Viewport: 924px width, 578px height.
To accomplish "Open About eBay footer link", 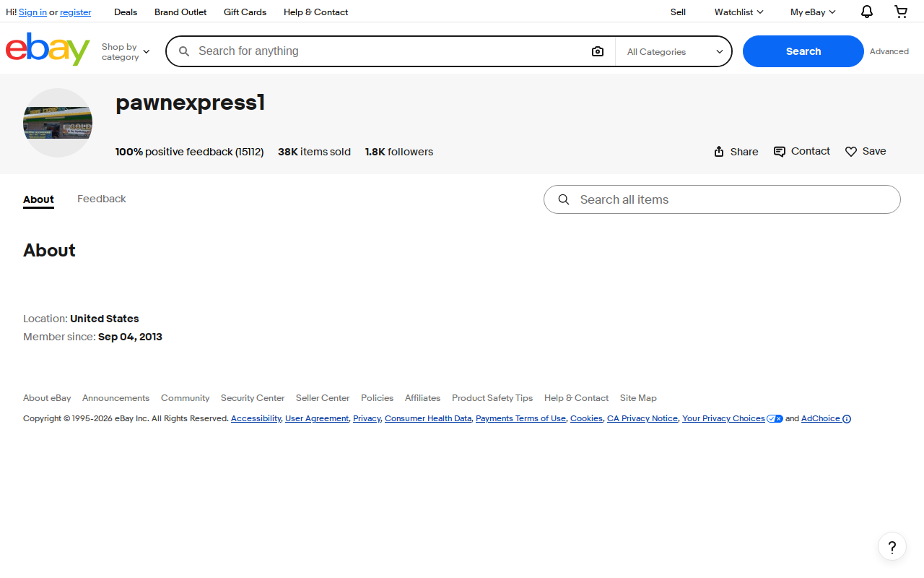I will tap(47, 398).
